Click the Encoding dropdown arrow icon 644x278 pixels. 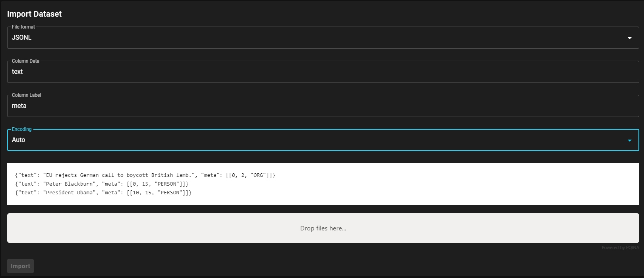tap(629, 140)
